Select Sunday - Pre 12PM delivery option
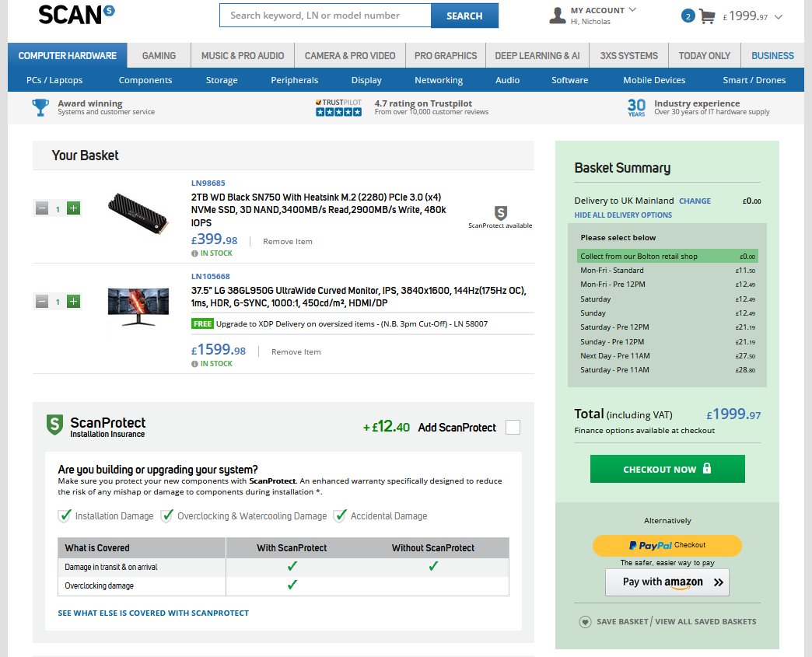812x657 pixels. click(x=667, y=341)
